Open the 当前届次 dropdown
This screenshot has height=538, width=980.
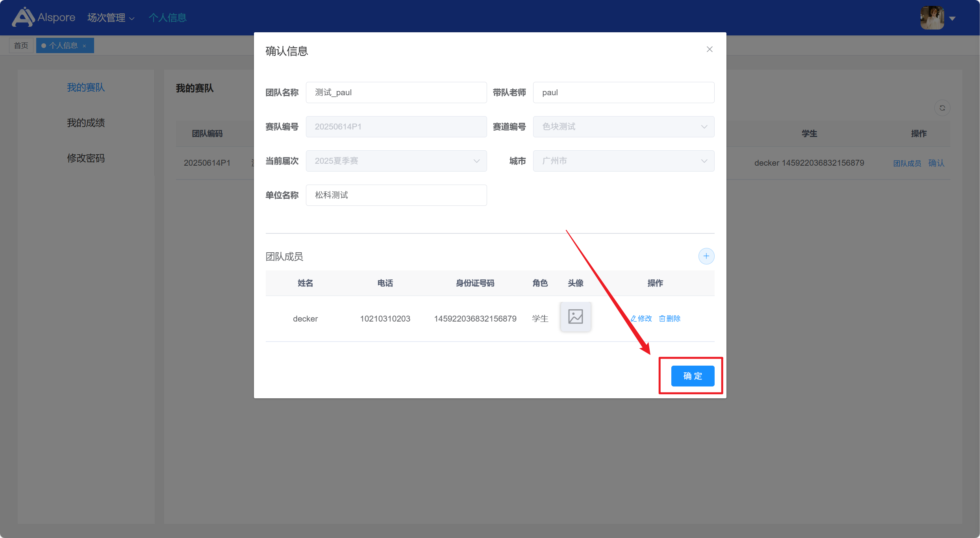pyautogui.click(x=396, y=161)
